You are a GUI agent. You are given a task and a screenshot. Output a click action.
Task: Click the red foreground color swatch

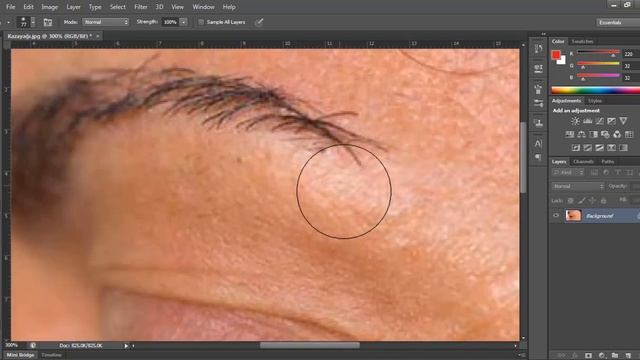tap(556, 55)
